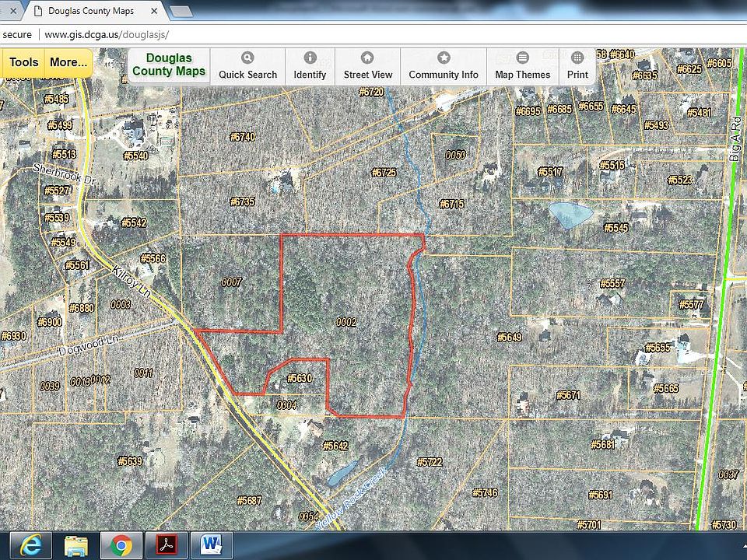Viewport: 747px width, 560px height.
Task: Select the Douglas County Maps browser tab
Action: click(90, 11)
